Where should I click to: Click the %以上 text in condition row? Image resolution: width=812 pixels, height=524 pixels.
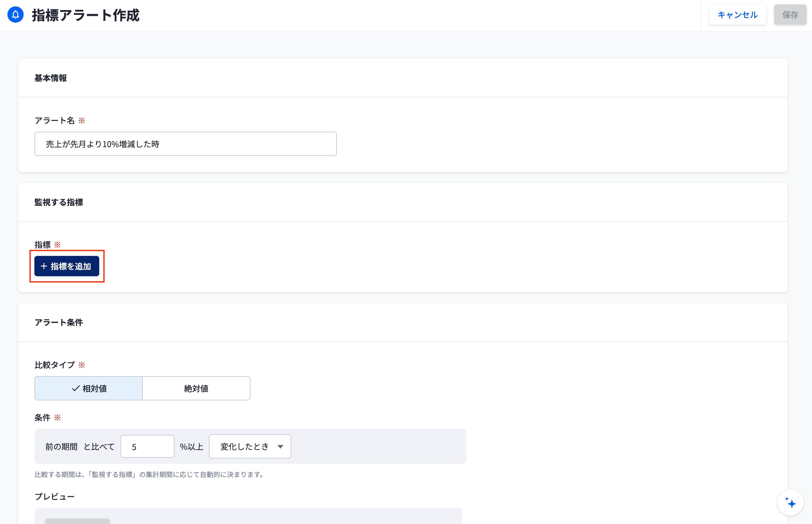pyautogui.click(x=191, y=447)
